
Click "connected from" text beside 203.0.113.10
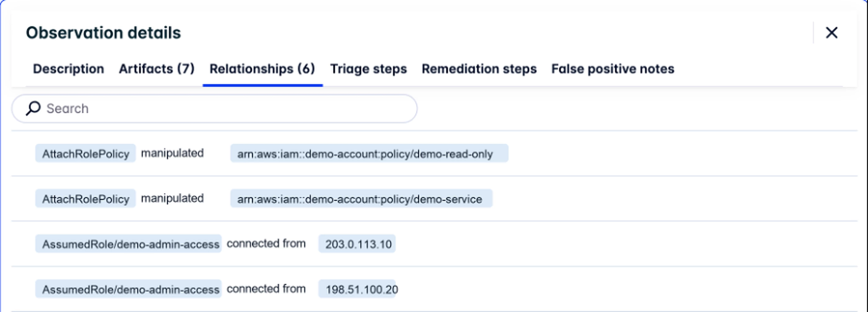(x=266, y=243)
